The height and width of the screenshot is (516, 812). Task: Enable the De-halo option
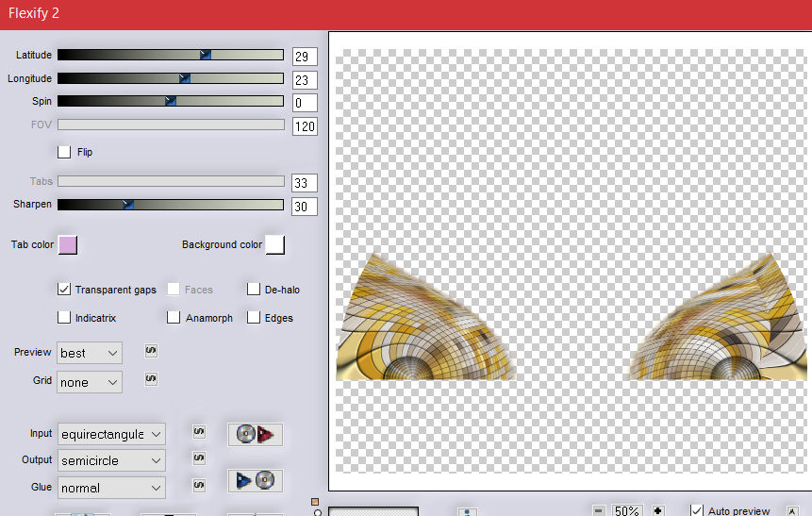254,289
